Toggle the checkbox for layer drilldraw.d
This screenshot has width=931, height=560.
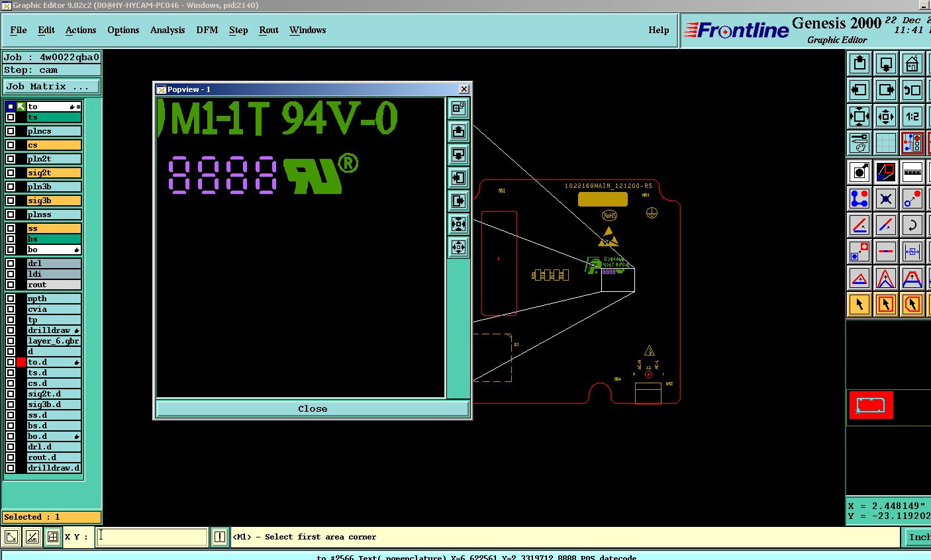pyautogui.click(x=11, y=468)
